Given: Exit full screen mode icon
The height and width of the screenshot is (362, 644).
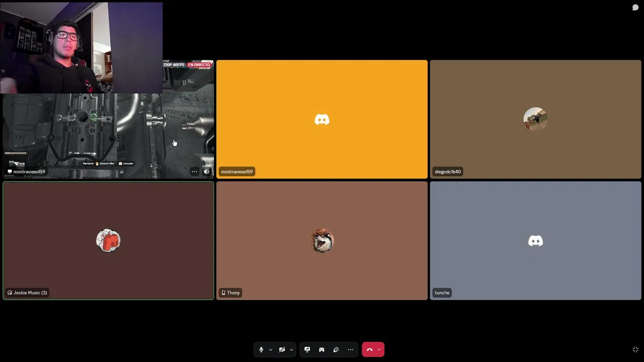Looking at the screenshot, I should 635,349.
